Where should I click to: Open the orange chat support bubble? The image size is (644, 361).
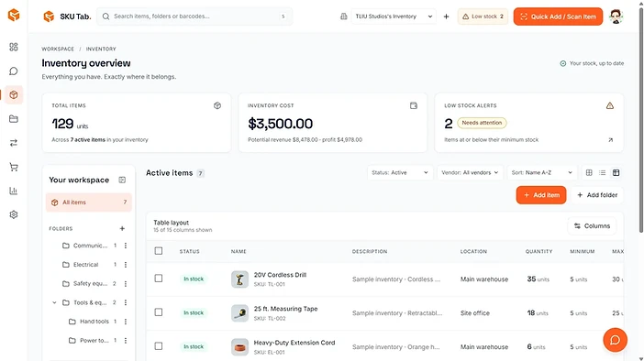615,340
